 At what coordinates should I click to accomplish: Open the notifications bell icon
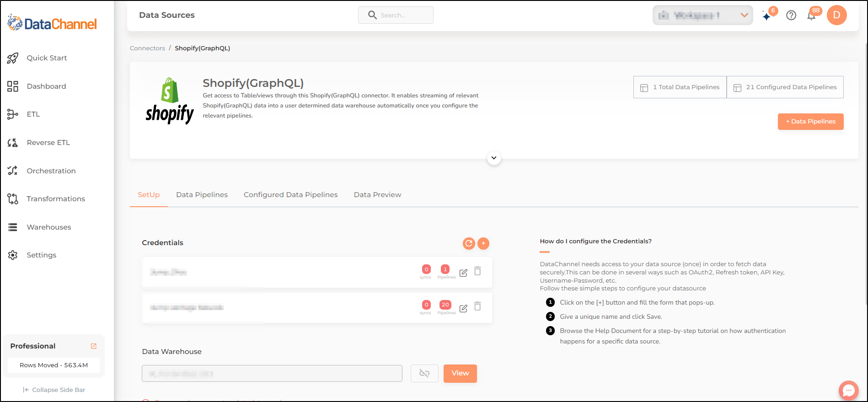tap(812, 16)
